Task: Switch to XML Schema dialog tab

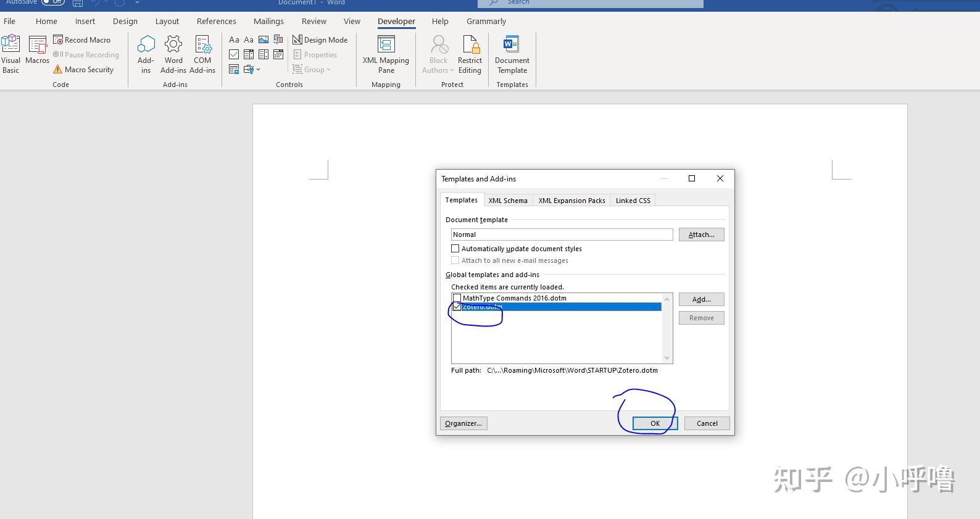Action: pyautogui.click(x=508, y=201)
